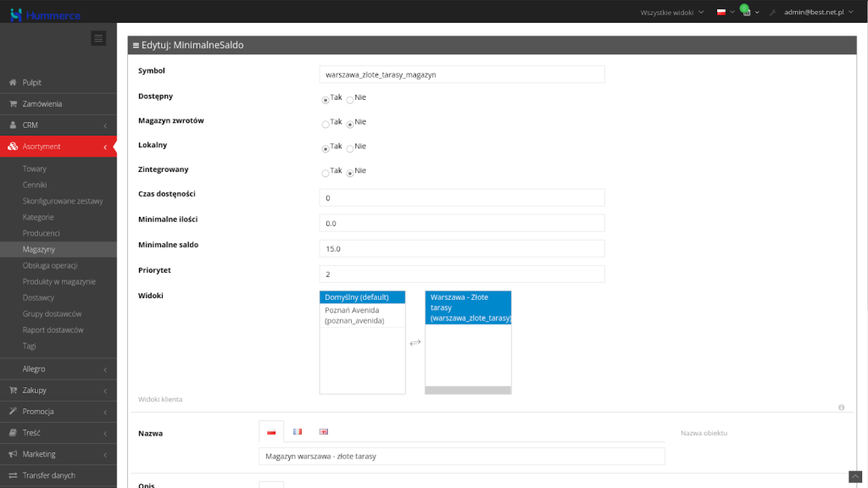This screenshot has width=868, height=488.
Task: Click the swap arrows between Widoki lists
Action: tap(415, 343)
